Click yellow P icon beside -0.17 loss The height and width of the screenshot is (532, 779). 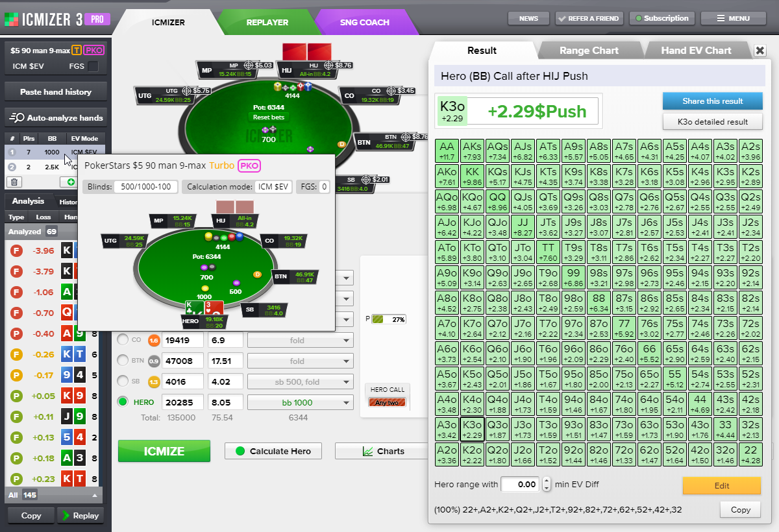tap(18, 375)
